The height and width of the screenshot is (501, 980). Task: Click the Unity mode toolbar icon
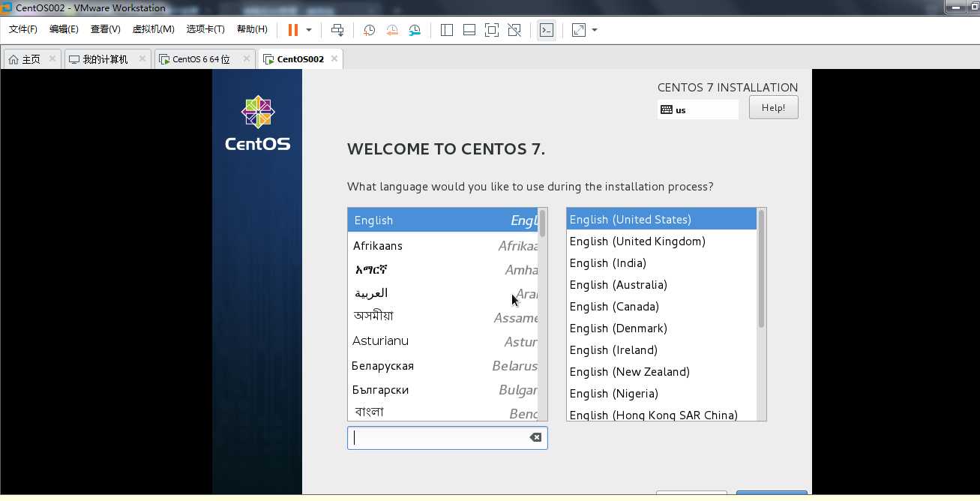pos(514,30)
